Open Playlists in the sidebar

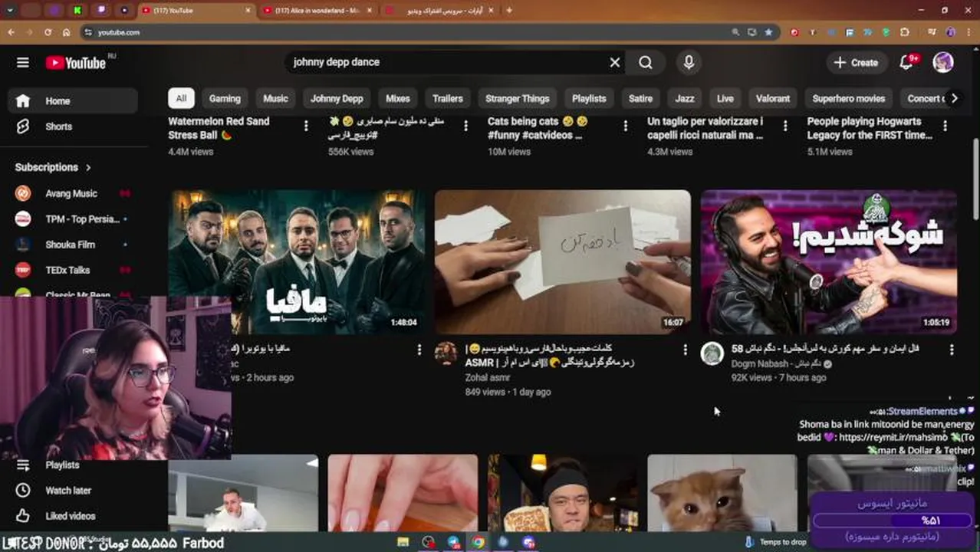coord(73,465)
